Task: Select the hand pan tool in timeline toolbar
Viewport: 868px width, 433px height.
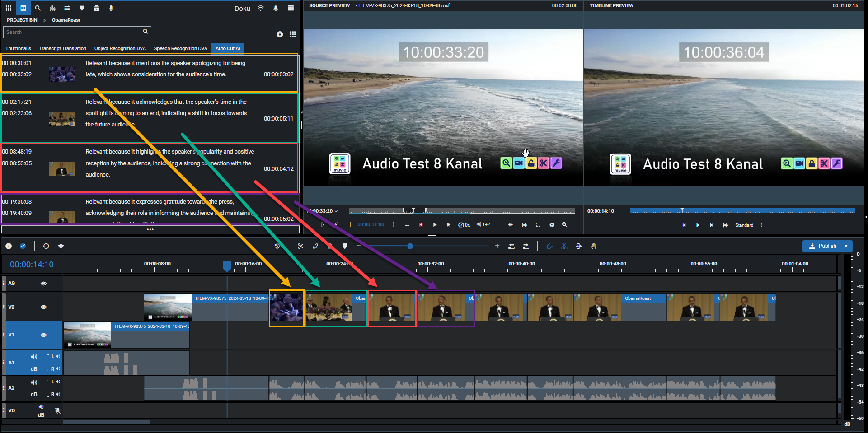Action: pyautogui.click(x=594, y=246)
